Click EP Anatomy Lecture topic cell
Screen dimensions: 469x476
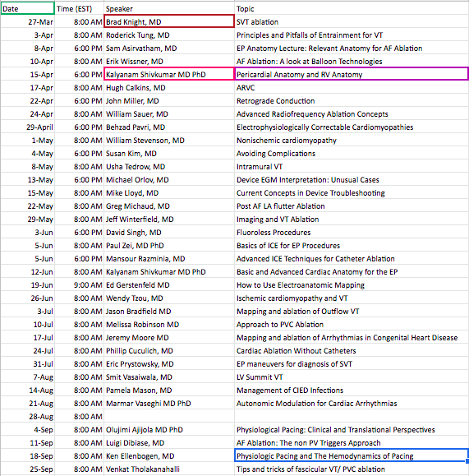point(352,48)
